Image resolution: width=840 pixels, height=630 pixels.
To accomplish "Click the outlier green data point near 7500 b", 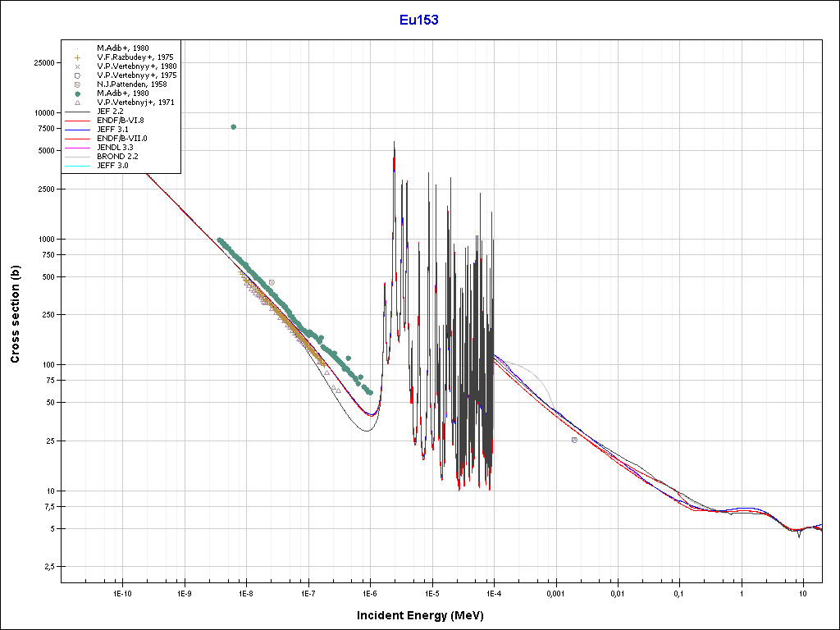I will pyautogui.click(x=234, y=126).
